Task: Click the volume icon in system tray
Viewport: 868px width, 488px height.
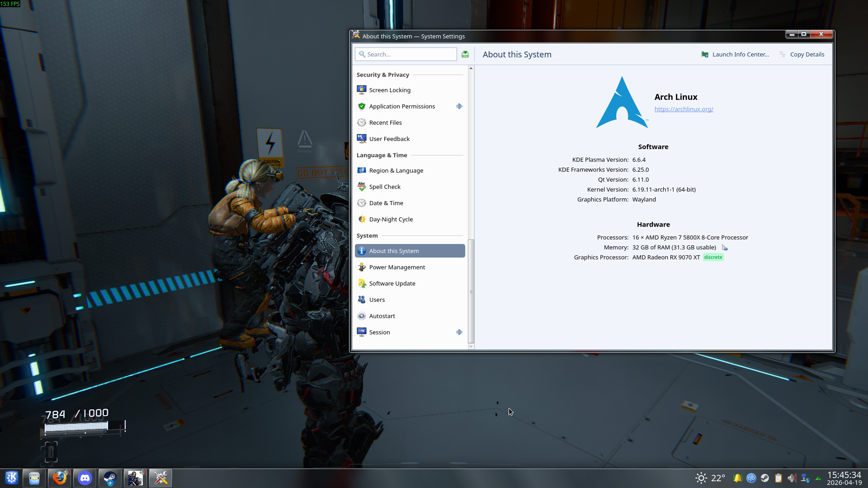Action: tap(792, 478)
